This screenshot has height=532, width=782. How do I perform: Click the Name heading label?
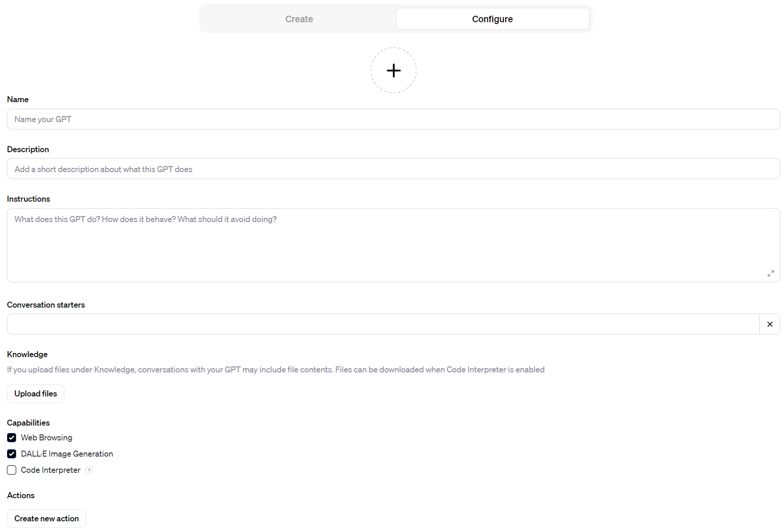click(18, 99)
